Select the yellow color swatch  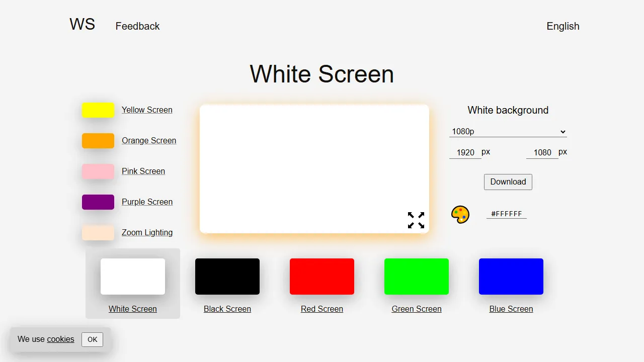[x=98, y=110]
